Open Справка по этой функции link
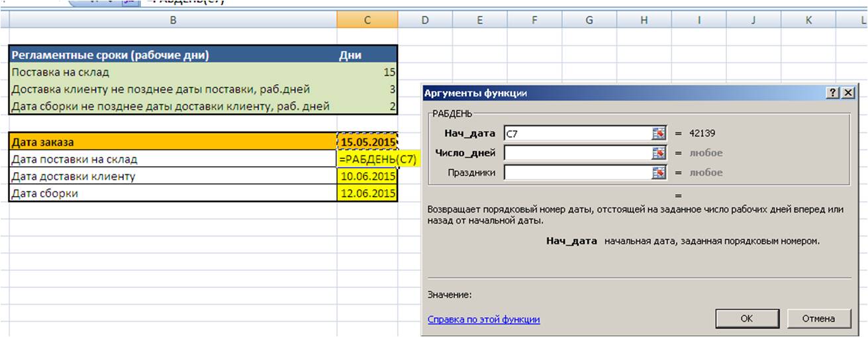This screenshot has width=868, height=337. [483, 319]
